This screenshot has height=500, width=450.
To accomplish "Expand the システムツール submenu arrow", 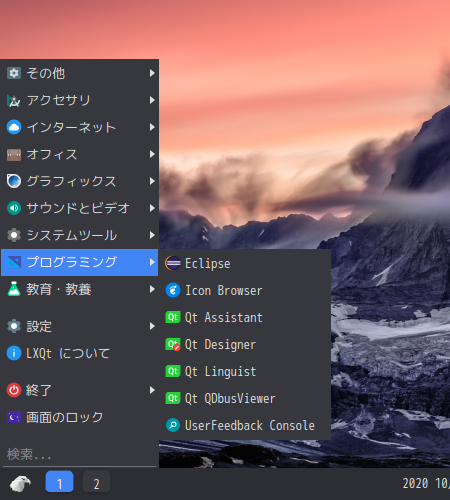I will [x=152, y=235].
